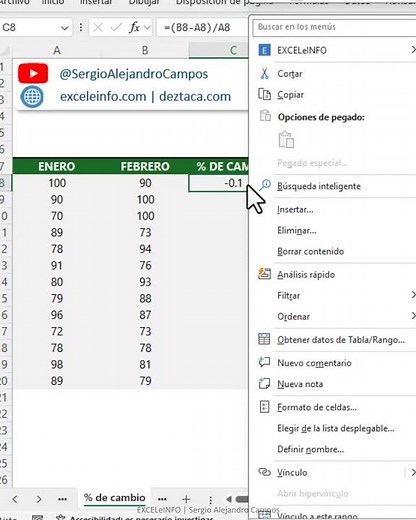
Task: Select column C header
Action: click(219, 50)
